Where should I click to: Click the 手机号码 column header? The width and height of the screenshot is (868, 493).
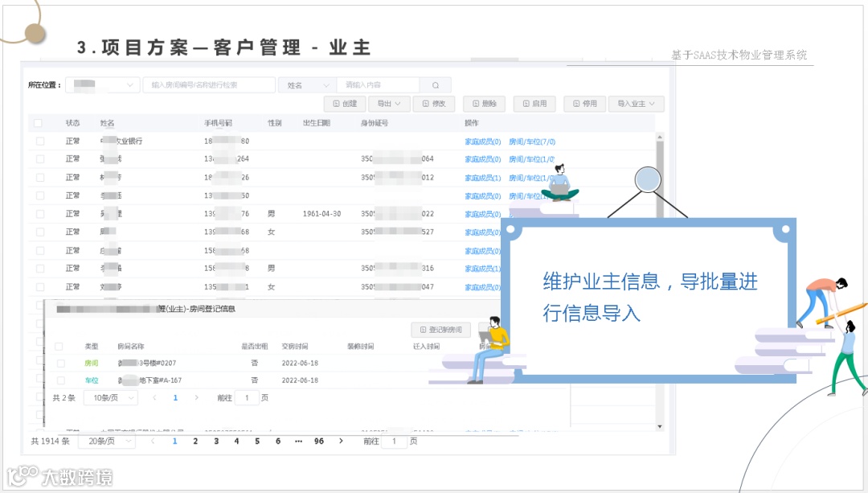click(x=218, y=123)
